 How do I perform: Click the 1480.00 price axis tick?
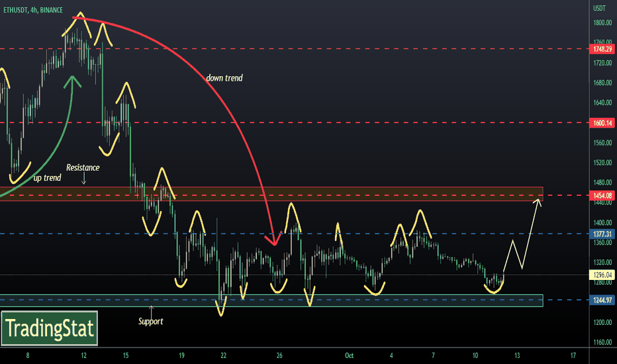(x=602, y=183)
